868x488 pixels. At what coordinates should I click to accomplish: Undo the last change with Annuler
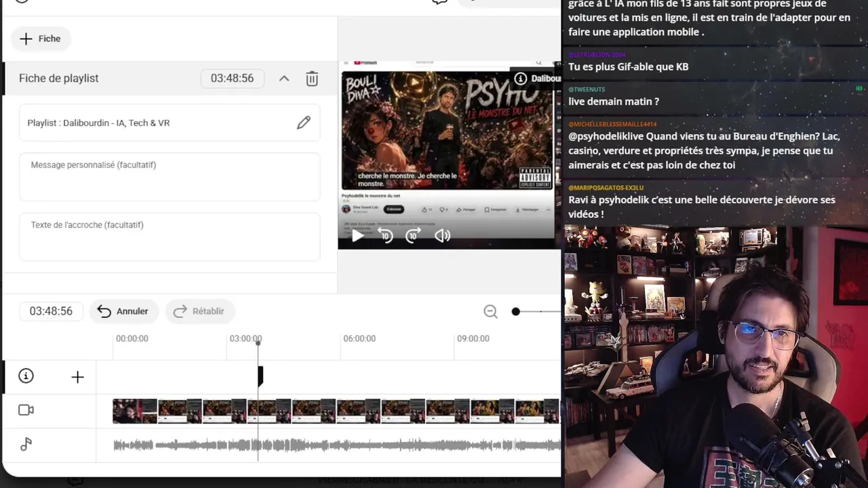(123, 311)
